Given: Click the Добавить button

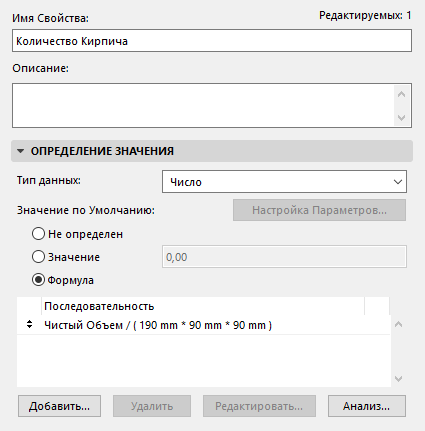Looking at the screenshot, I should [x=59, y=406].
